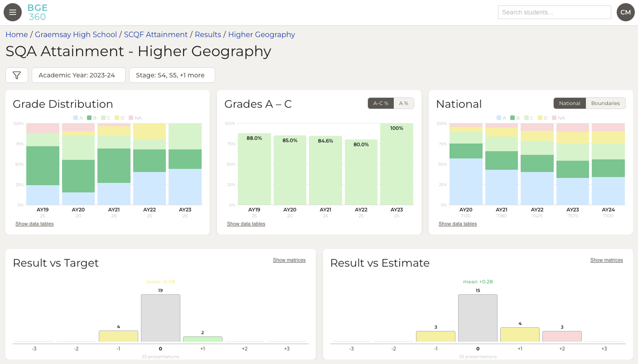Go to Home breadcrumb

[17, 34]
